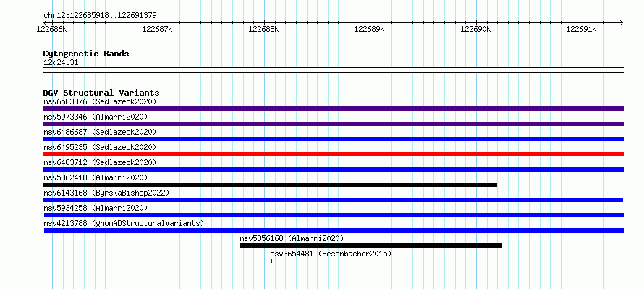The height and width of the screenshot is (289, 644).
Task: Click the 12q24.31 cytogenetic band line
Action: [x=333, y=70]
